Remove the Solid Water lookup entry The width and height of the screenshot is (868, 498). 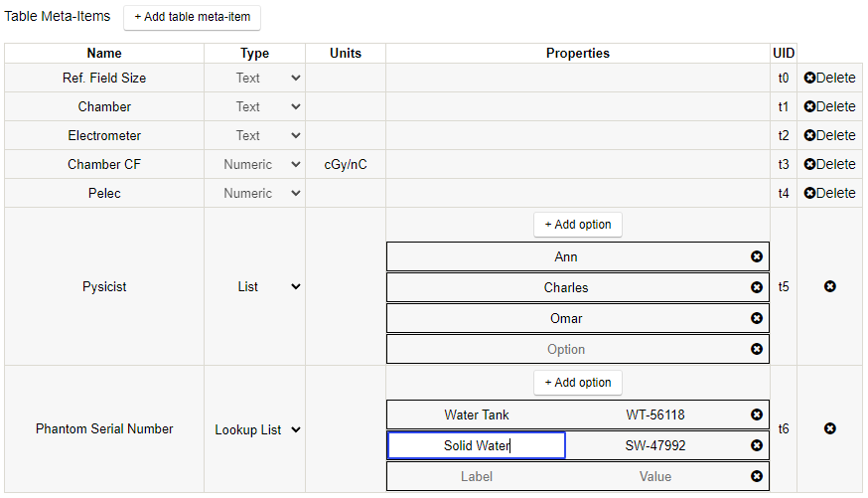(757, 446)
